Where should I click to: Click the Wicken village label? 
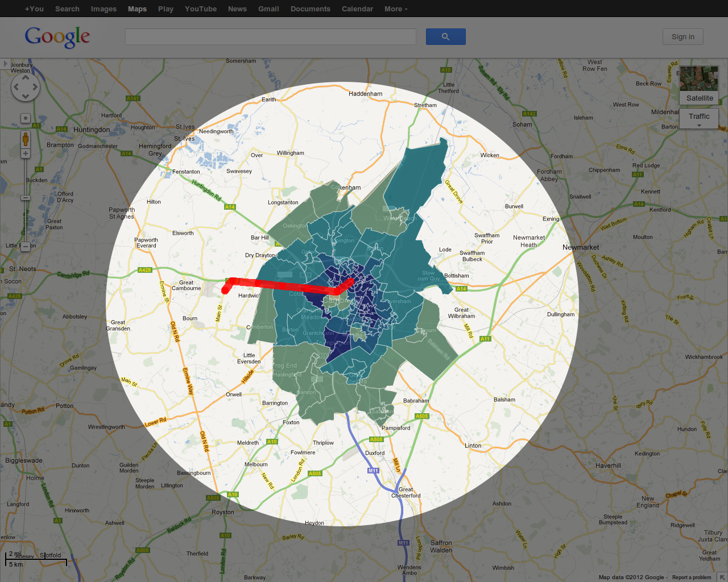point(490,155)
